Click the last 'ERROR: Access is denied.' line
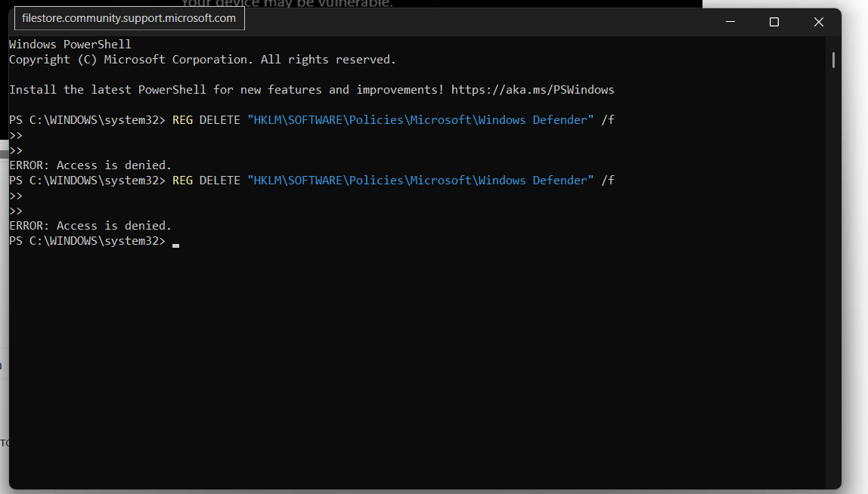This screenshot has width=868, height=494. click(x=90, y=226)
